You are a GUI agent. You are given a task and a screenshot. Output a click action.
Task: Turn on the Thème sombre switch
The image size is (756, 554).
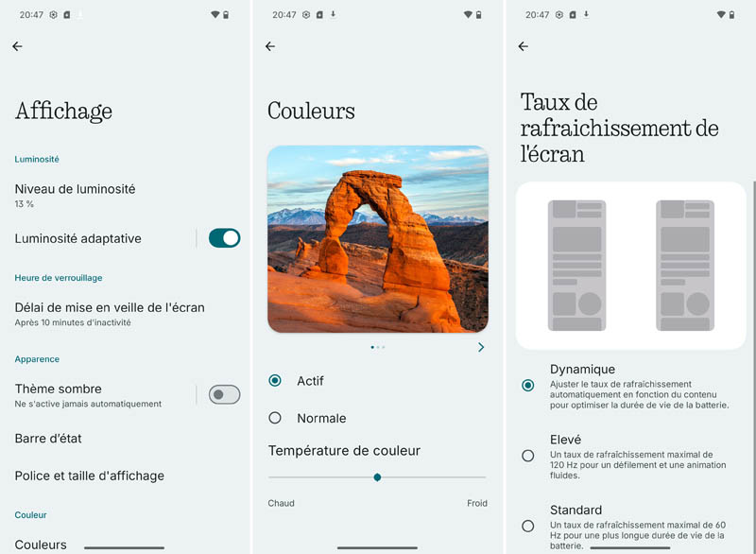pos(224,394)
